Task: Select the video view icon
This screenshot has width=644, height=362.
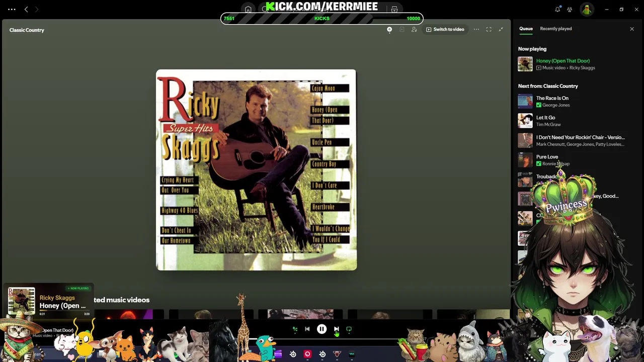Action: tap(401, 30)
